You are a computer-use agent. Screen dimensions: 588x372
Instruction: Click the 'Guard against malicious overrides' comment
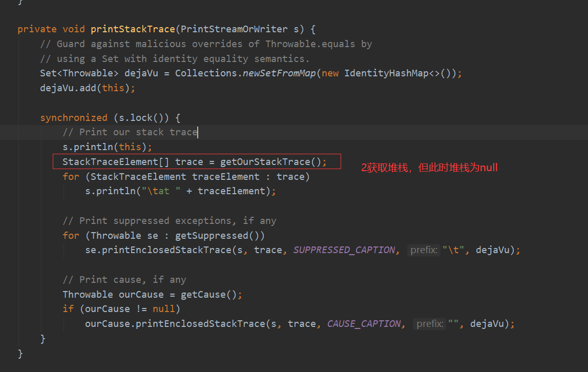(x=206, y=44)
